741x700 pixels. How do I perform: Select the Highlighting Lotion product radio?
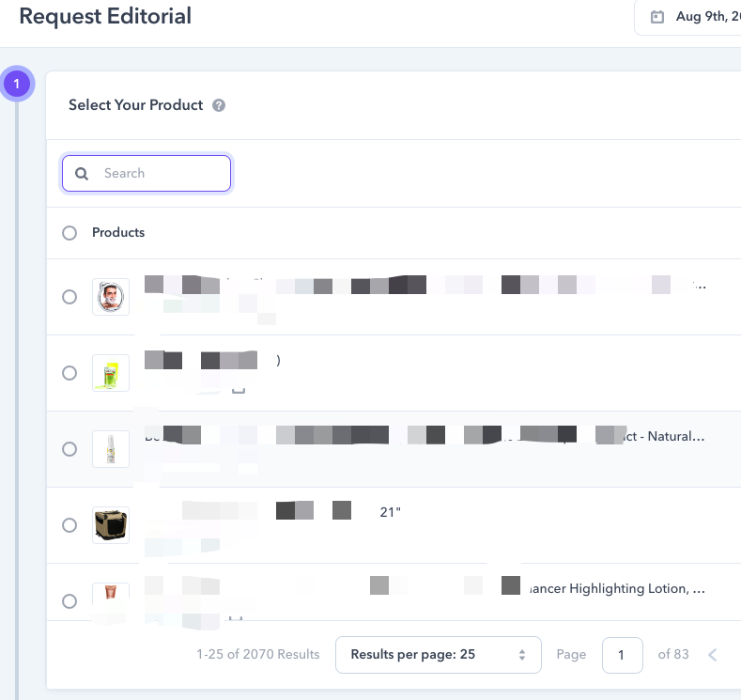(x=69, y=601)
